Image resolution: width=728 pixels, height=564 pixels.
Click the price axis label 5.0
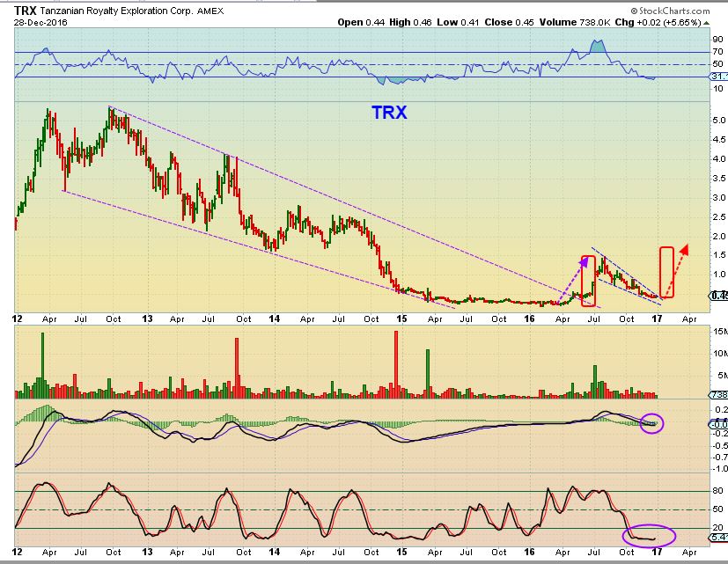click(718, 121)
